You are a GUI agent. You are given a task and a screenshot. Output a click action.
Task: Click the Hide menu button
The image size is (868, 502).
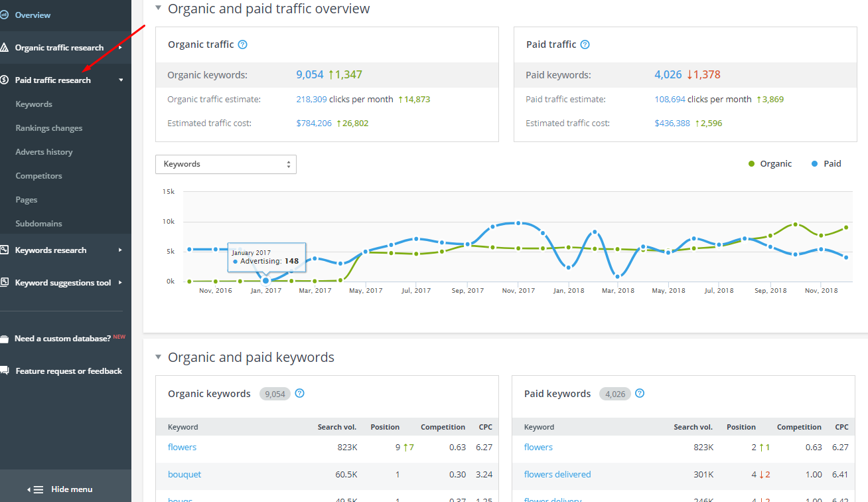[65, 489]
